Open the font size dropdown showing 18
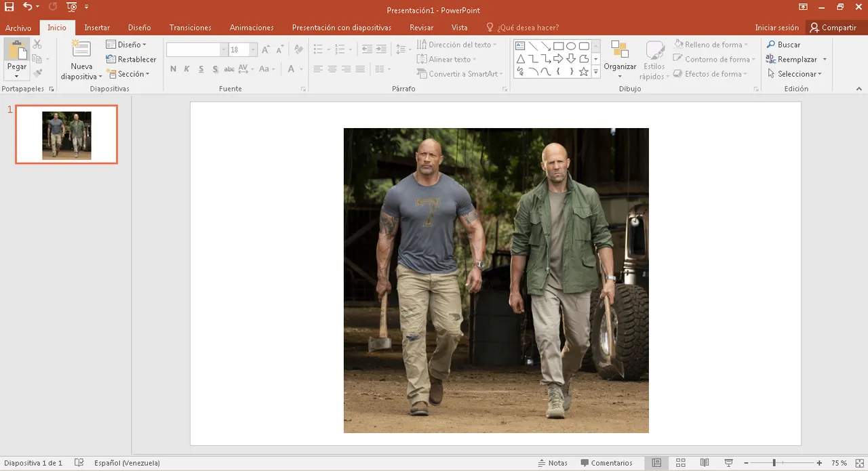The width and height of the screenshot is (868, 471). pos(253,49)
